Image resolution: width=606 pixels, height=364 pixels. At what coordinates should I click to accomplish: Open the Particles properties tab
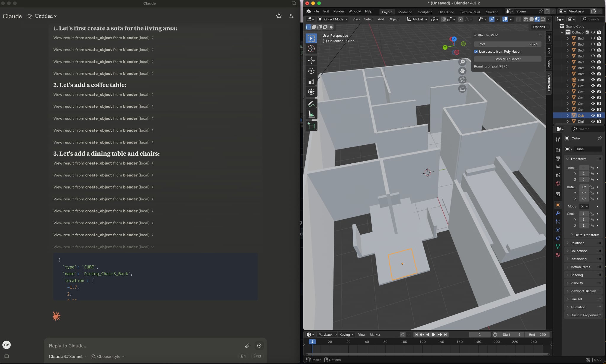(558, 221)
